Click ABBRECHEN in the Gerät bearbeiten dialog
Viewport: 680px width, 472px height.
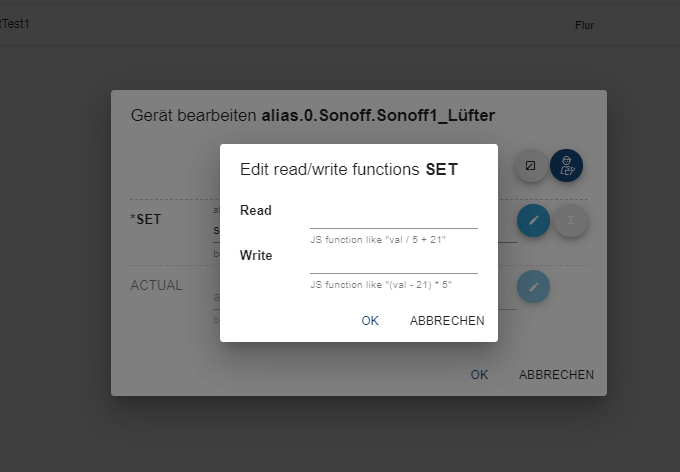tap(556, 375)
